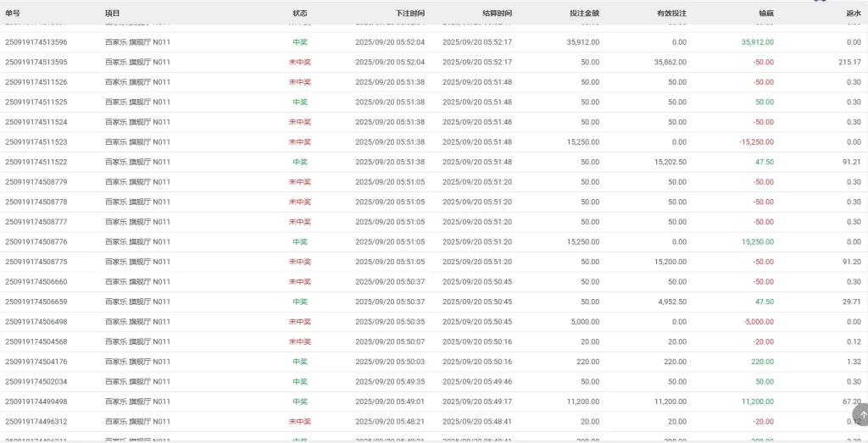Image resolution: width=868 pixels, height=443 pixels.
Task: Click the scroll-to-top arrow button
Action: coord(857,414)
